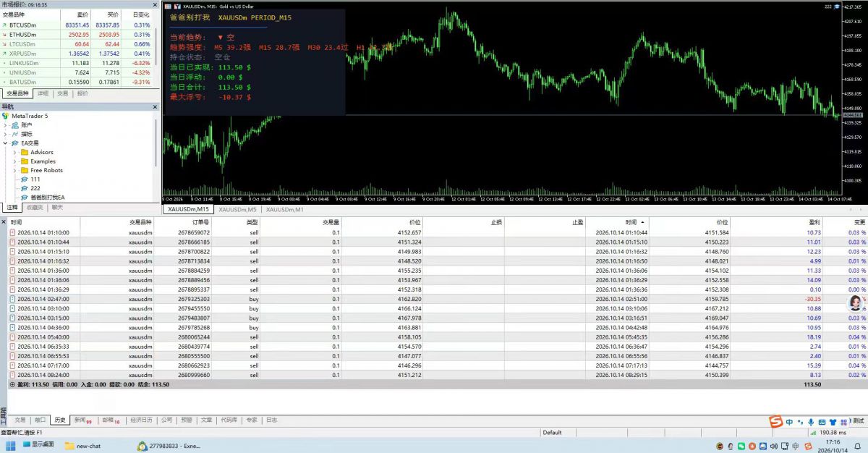Screen dimensions: 868x453
Task: Click the EA交易 expert advisors icon
Action: coord(14,143)
